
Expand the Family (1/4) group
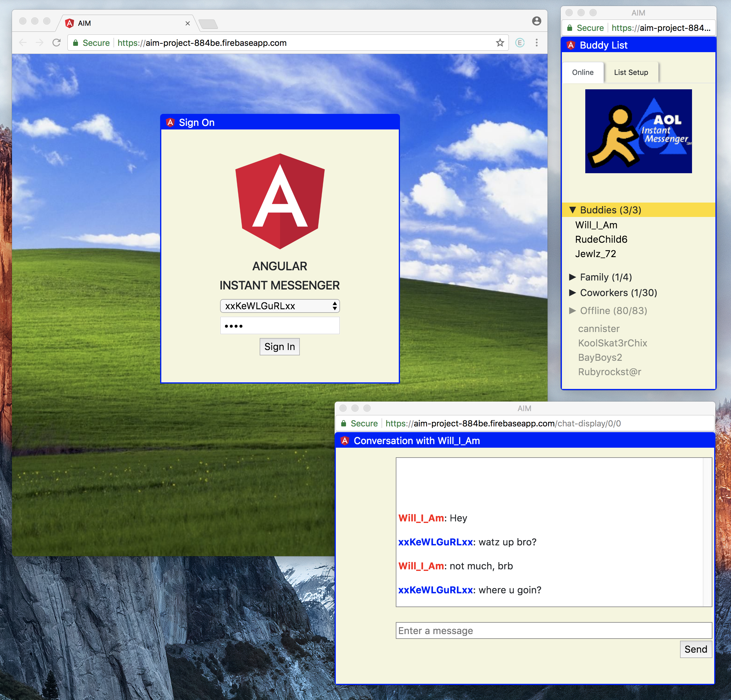(572, 277)
